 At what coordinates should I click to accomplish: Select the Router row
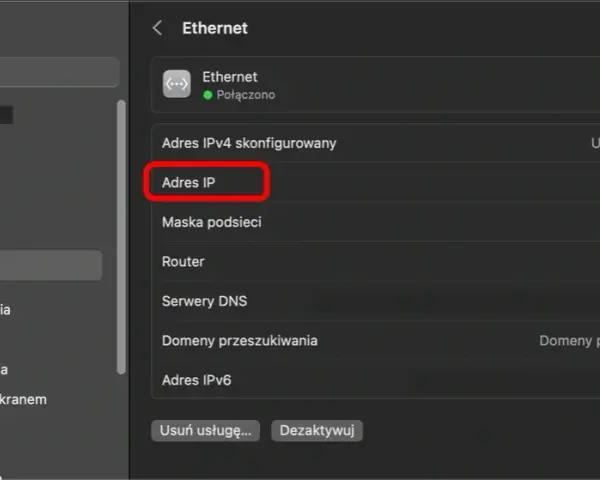click(x=376, y=261)
